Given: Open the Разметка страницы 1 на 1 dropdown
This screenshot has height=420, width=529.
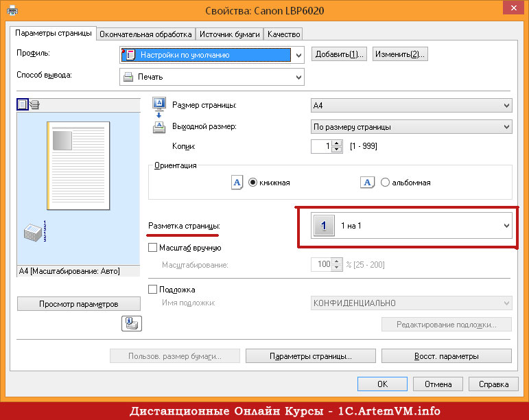Looking at the screenshot, I should pos(506,226).
